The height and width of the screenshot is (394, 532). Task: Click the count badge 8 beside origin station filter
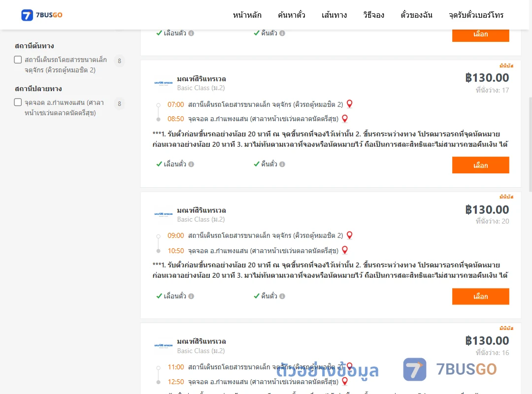click(119, 61)
